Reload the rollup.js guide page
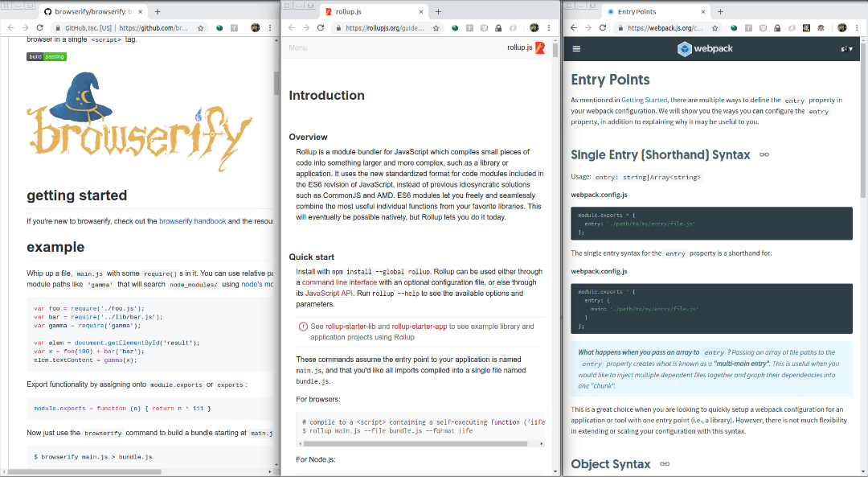Image resolution: width=868 pixels, height=477 pixels. [321, 27]
